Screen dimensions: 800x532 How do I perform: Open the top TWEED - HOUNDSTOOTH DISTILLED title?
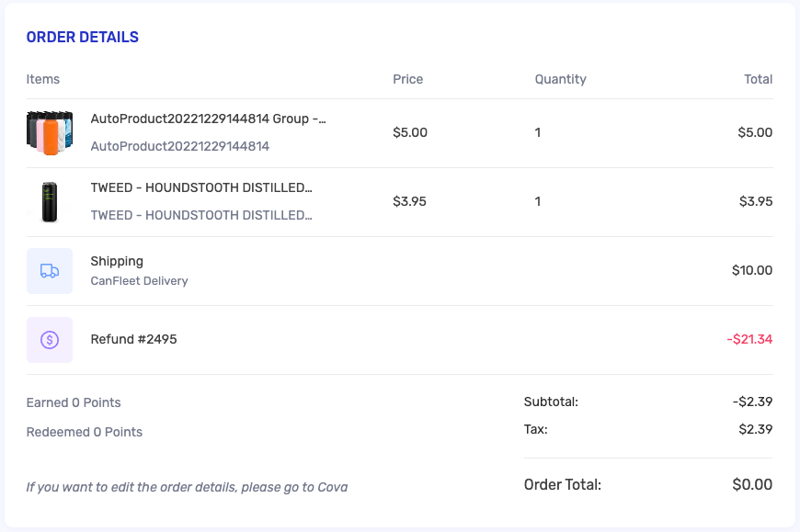click(201, 187)
